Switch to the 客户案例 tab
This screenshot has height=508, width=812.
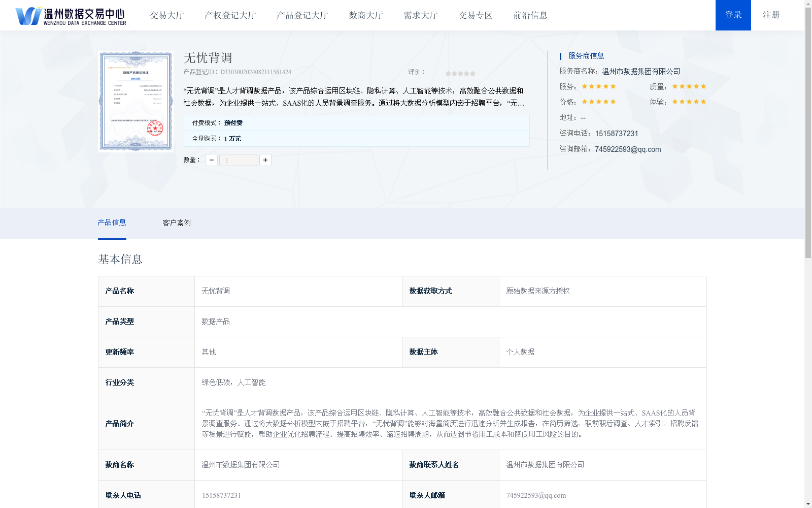(177, 223)
